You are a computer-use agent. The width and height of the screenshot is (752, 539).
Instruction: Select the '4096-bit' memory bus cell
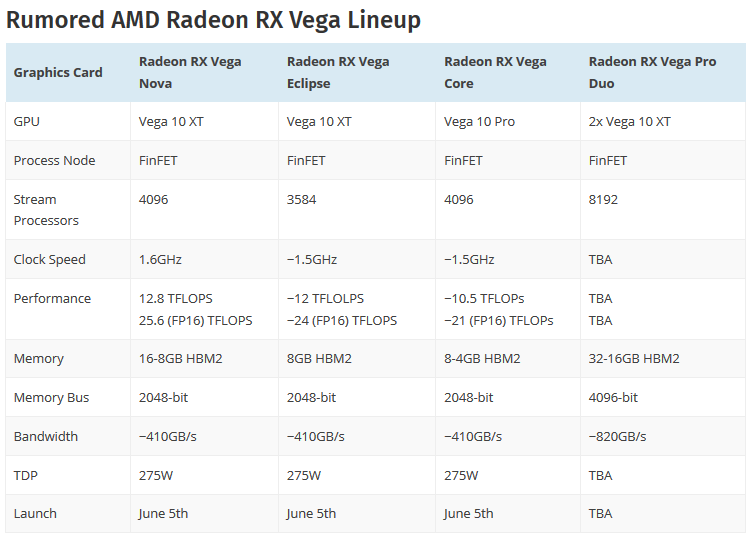[x=613, y=397]
